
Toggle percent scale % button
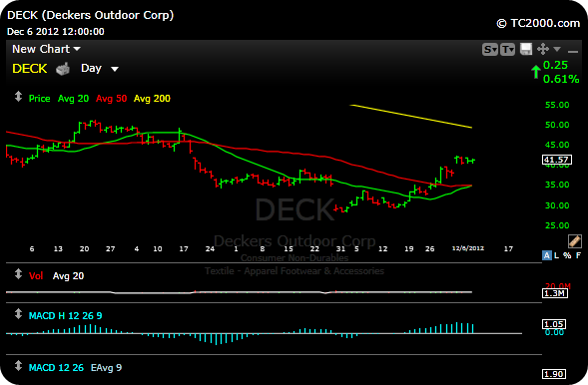click(567, 255)
